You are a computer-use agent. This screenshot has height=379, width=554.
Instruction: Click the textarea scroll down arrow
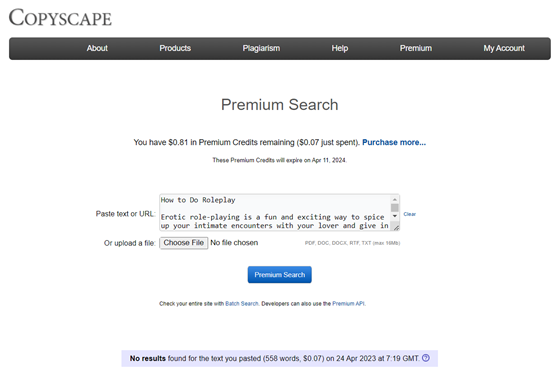tap(395, 216)
